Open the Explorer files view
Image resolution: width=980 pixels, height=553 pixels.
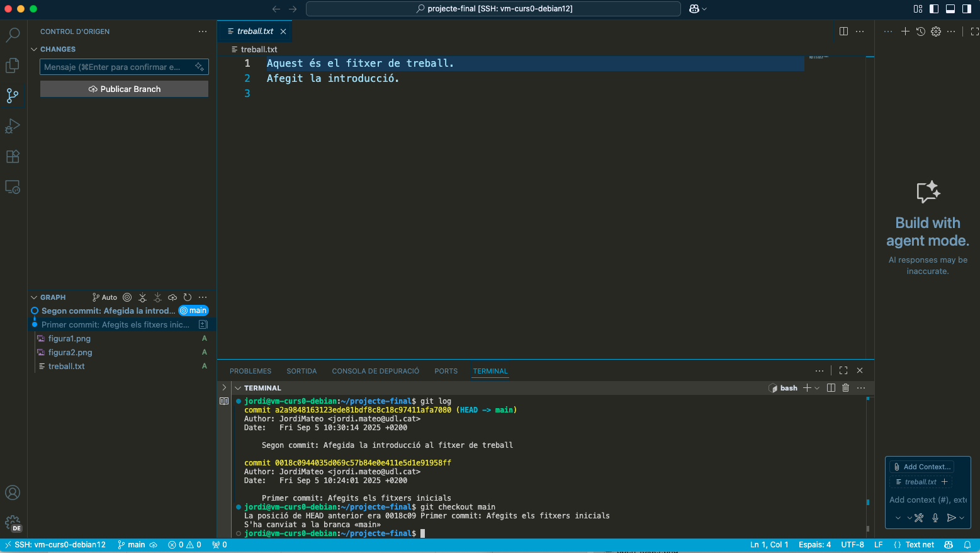coord(13,65)
